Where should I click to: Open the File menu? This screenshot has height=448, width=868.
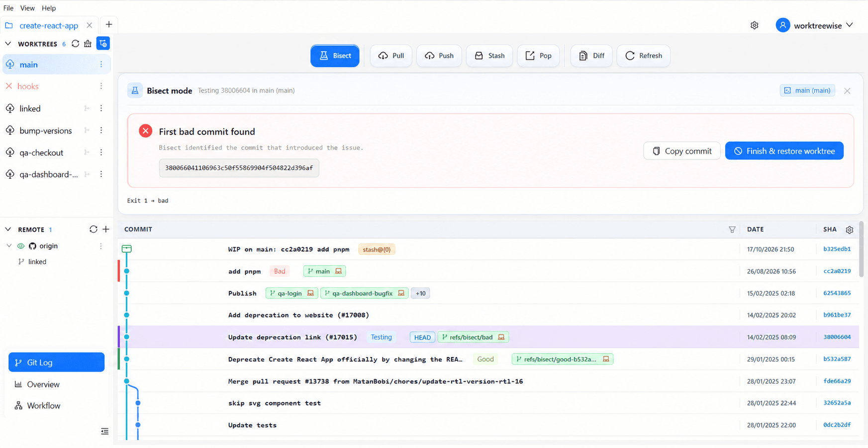pyautogui.click(x=8, y=8)
